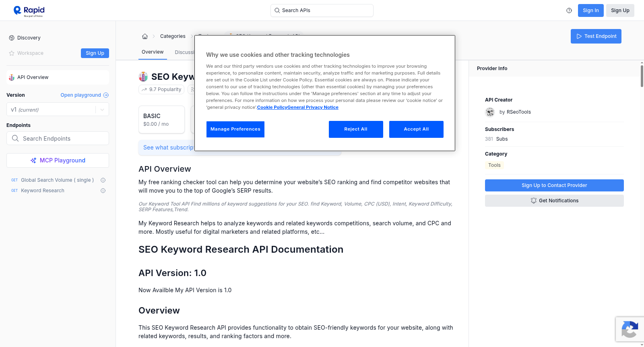Click the Tools category tag
Screen dimensions: 644x347
(x=494, y=165)
